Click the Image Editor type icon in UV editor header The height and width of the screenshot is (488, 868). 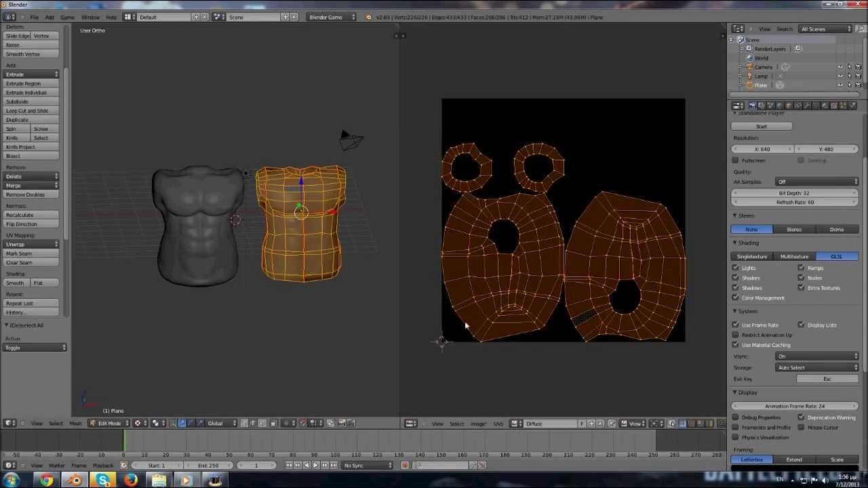(410, 423)
